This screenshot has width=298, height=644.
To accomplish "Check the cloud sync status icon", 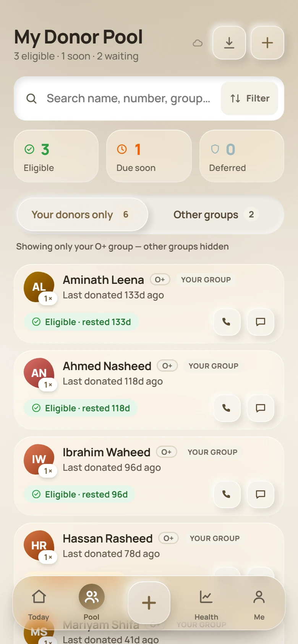I will 198,43.
